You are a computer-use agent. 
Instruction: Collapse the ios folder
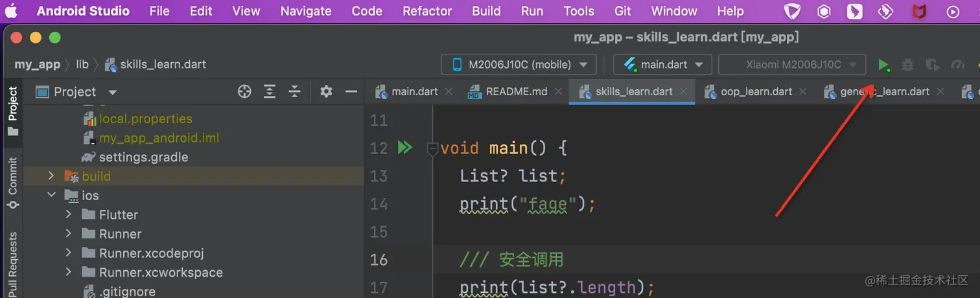(51, 195)
